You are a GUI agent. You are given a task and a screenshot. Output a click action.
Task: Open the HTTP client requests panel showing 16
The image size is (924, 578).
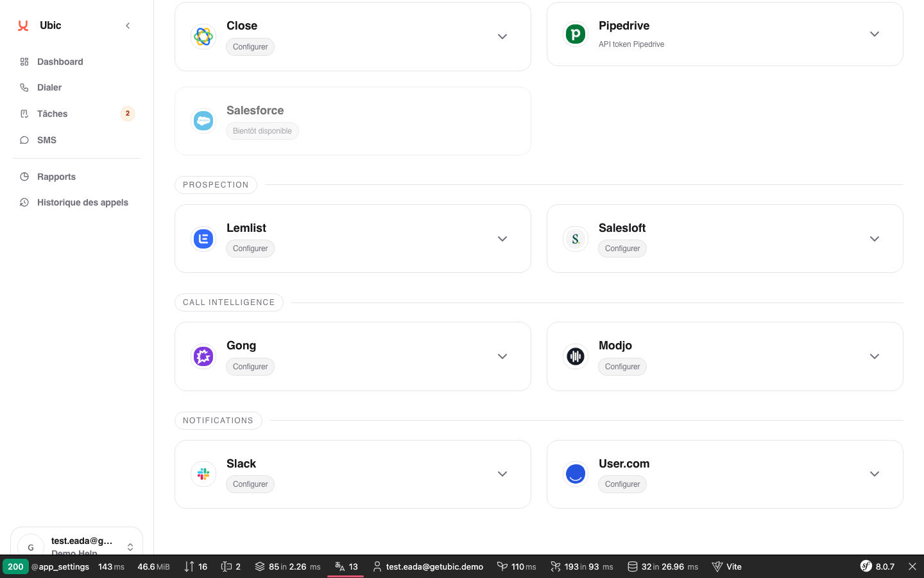pyautogui.click(x=196, y=566)
